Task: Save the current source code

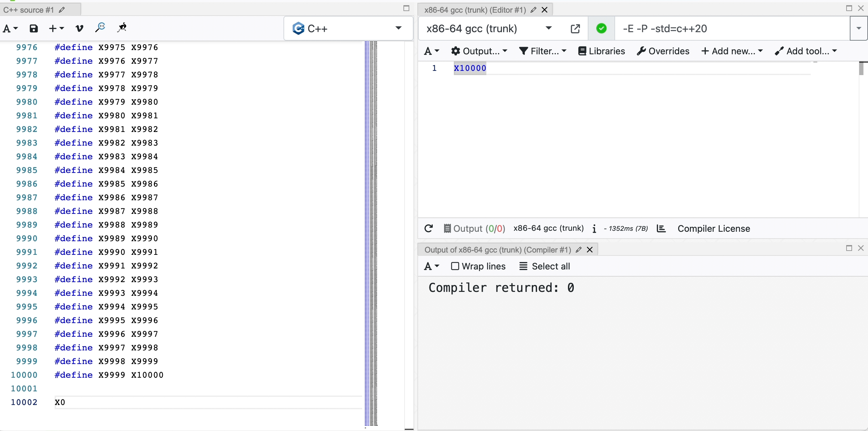Action: (x=34, y=28)
